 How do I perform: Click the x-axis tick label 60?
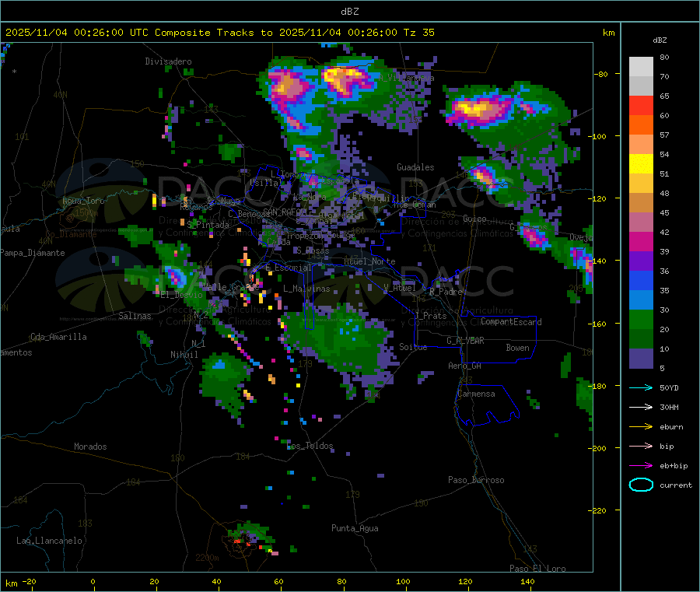278,581
